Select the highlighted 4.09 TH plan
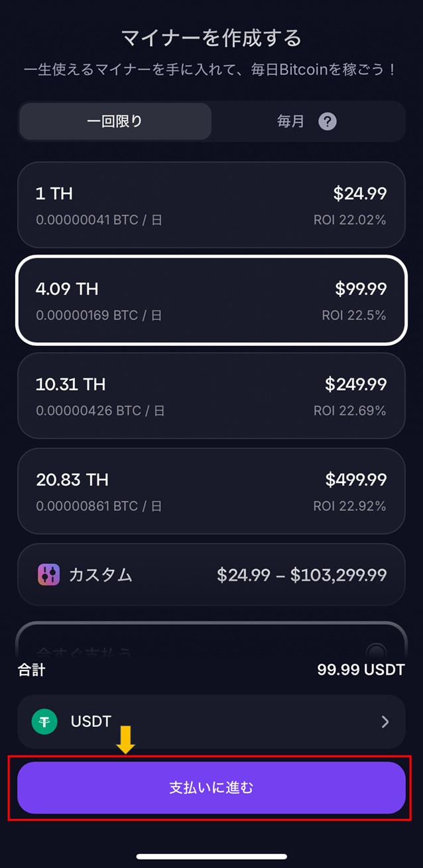423x868 pixels. click(211, 300)
